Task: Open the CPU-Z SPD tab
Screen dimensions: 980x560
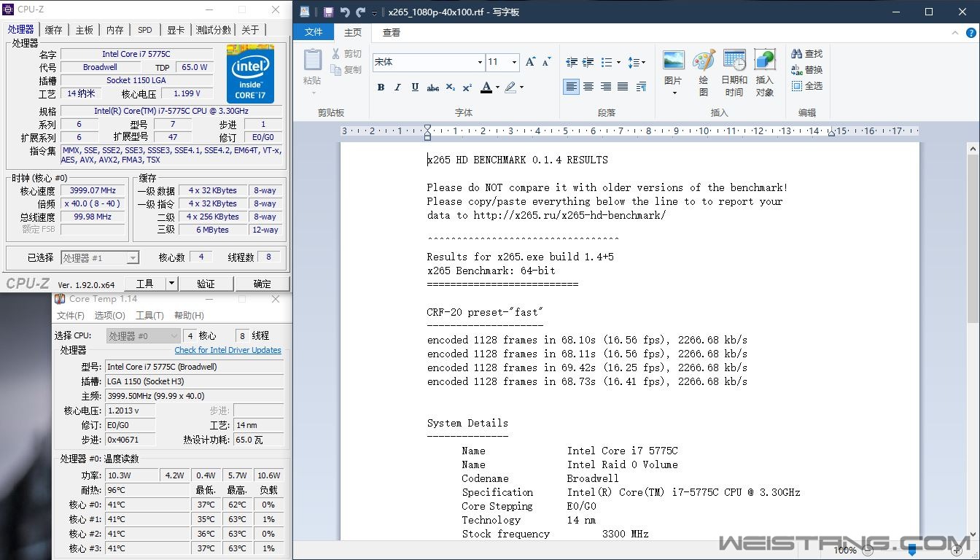Action: point(145,30)
